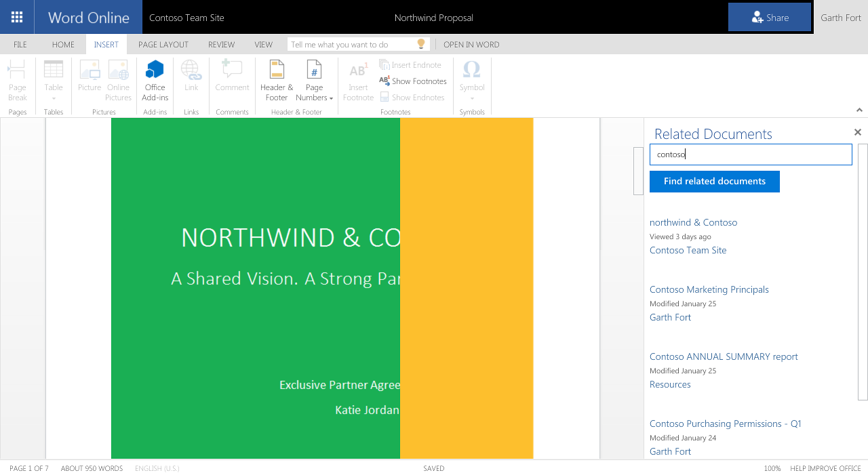Add a Comment
The width and height of the screenshot is (868, 475).
pos(233,77)
